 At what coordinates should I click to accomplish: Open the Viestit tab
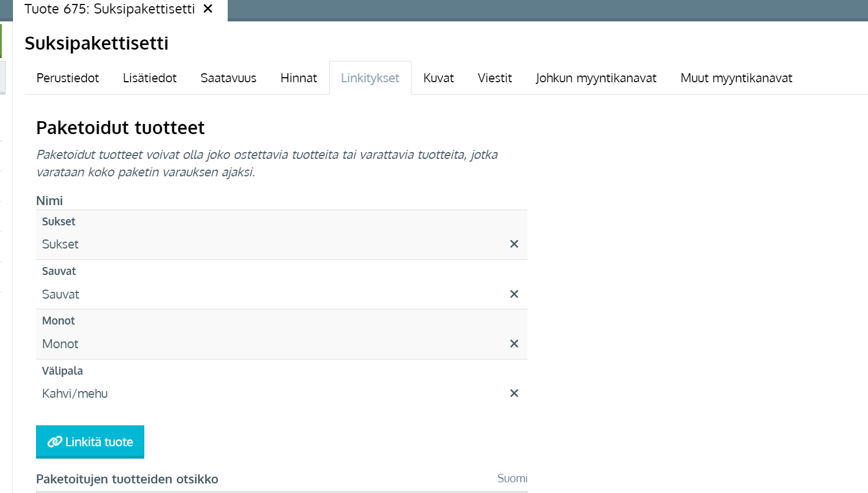click(x=495, y=78)
